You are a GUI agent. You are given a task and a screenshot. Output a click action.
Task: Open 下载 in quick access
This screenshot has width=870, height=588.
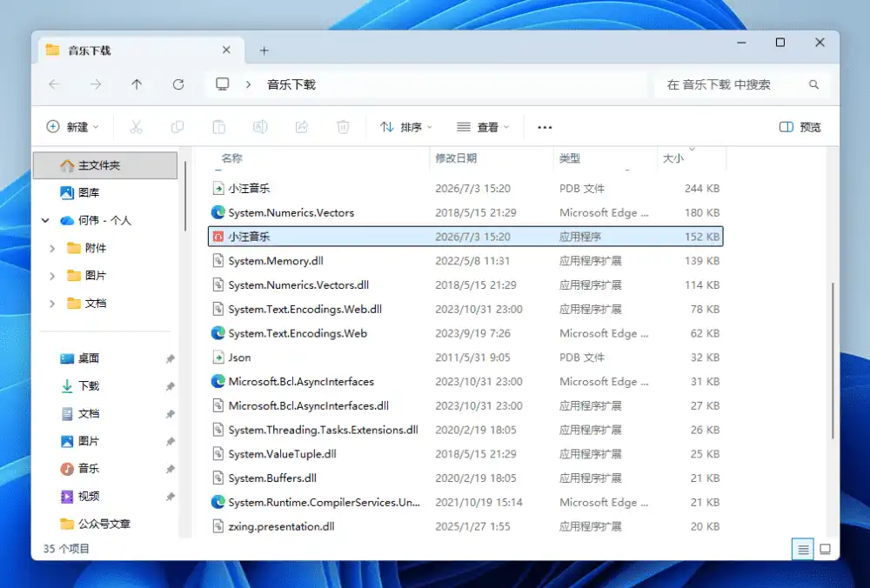pyautogui.click(x=88, y=386)
